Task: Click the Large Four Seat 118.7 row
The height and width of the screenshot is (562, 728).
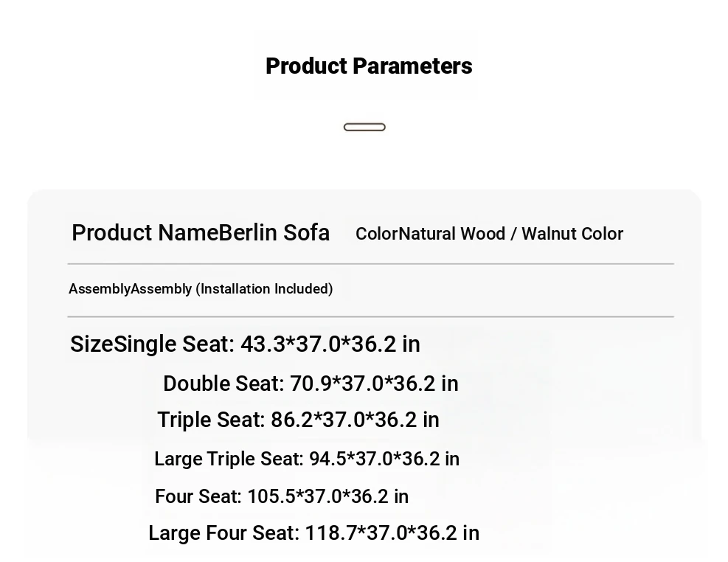Action: [x=313, y=532]
